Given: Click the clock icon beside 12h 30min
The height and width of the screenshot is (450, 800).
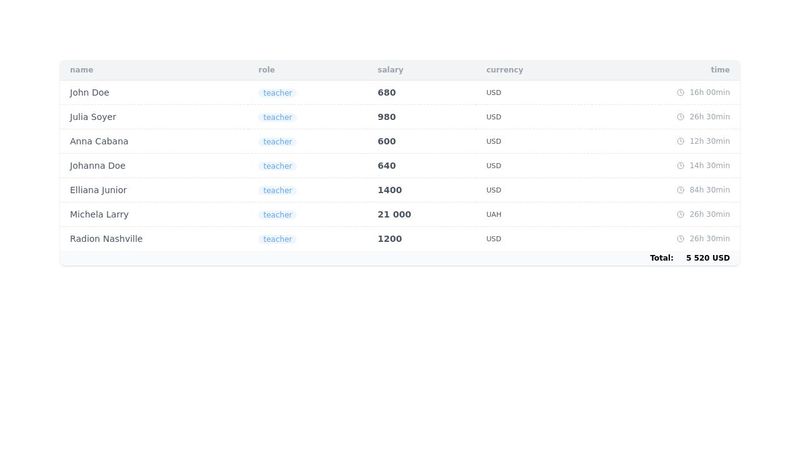Looking at the screenshot, I should coord(681,142).
